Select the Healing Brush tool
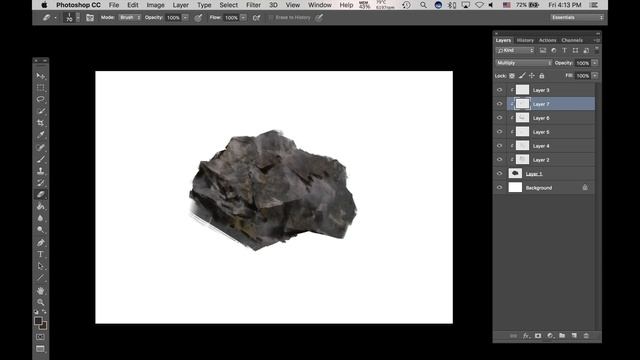The height and width of the screenshot is (360, 640). (x=40, y=147)
